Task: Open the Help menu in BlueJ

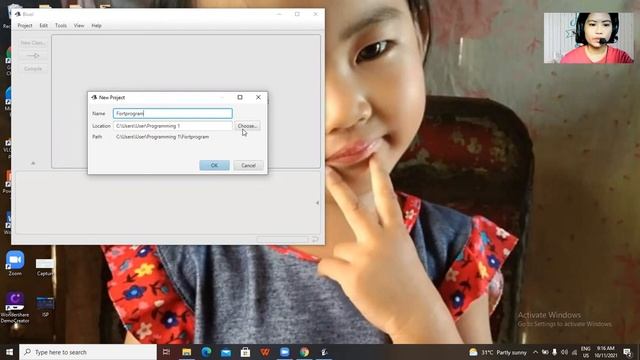Action: [x=96, y=25]
